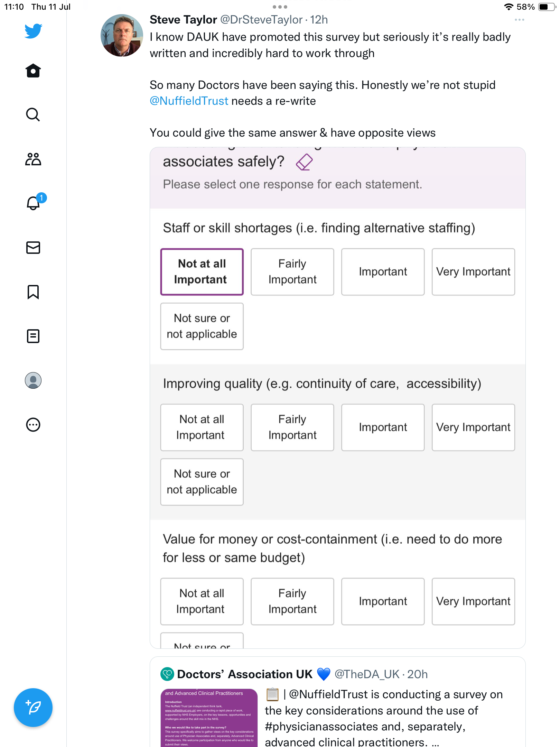Open the purple survey thumbnail in quoted tweet
This screenshot has width=560, height=747.
209,718
